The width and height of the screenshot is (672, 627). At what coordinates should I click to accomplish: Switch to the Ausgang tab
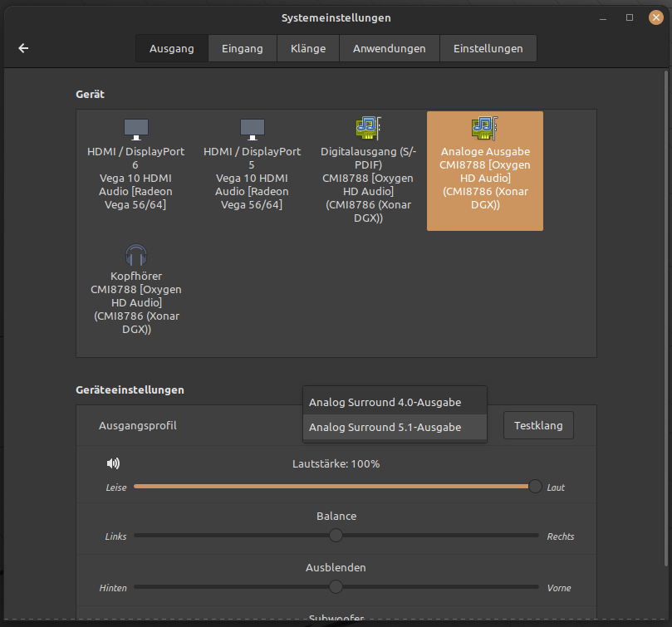[172, 48]
